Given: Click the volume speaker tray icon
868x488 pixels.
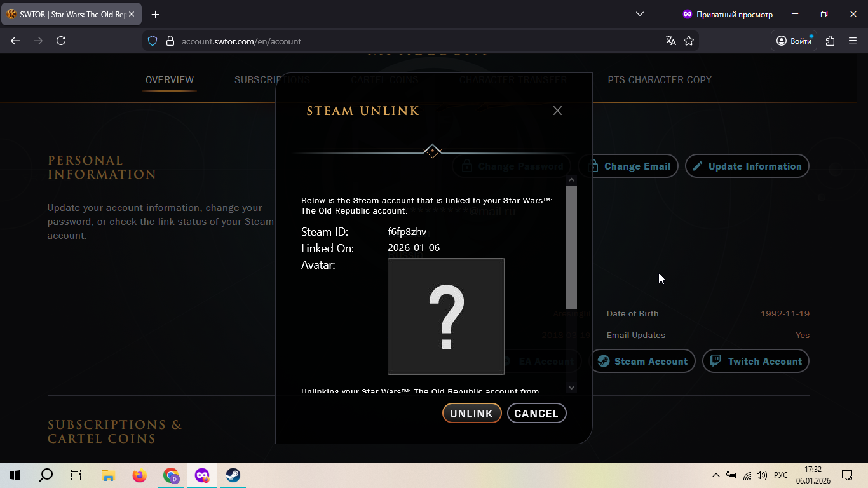Looking at the screenshot, I should pos(762,475).
